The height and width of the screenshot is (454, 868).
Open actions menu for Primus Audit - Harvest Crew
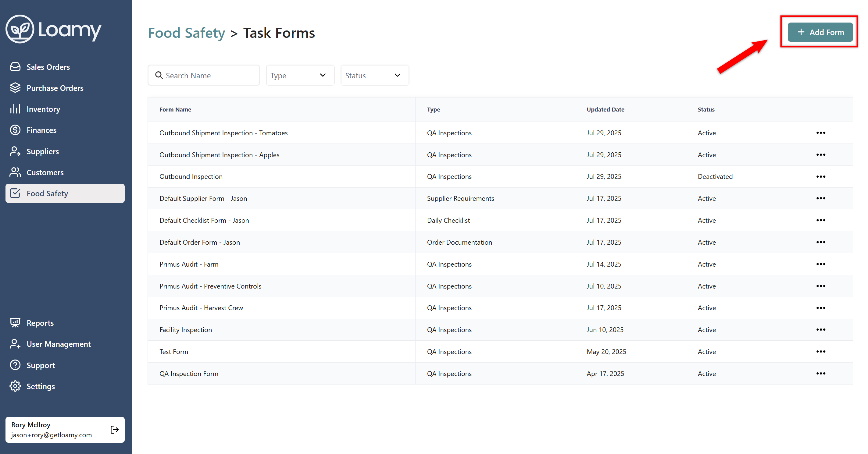(x=820, y=308)
